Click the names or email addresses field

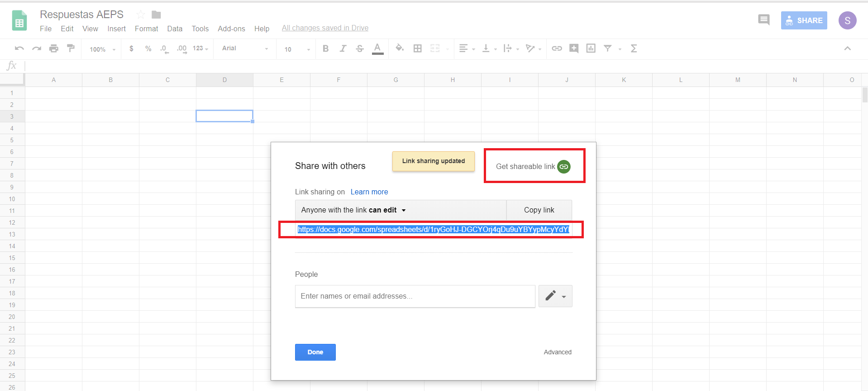coord(415,296)
